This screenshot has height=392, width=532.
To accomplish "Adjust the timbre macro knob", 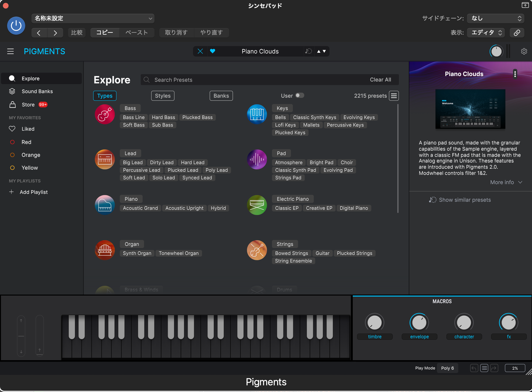I will click(374, 322).
